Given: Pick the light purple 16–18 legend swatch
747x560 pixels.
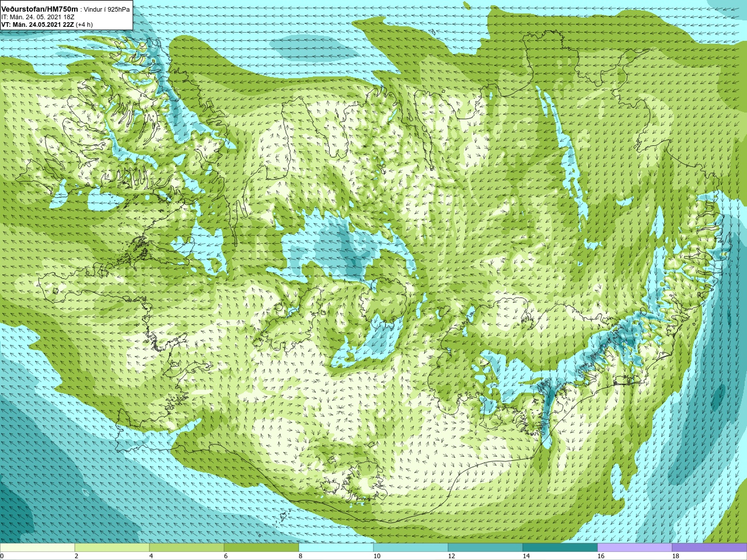Looking at the screenshot, I should (635, 548).
